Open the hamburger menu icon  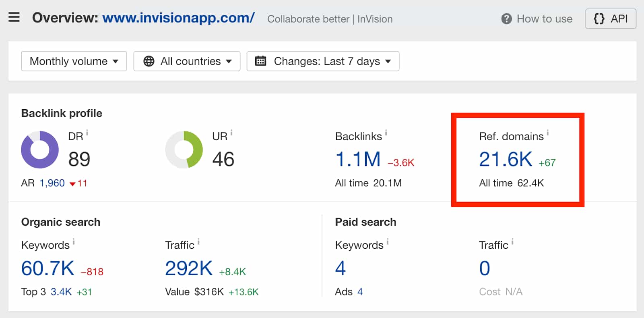(14, 17)
